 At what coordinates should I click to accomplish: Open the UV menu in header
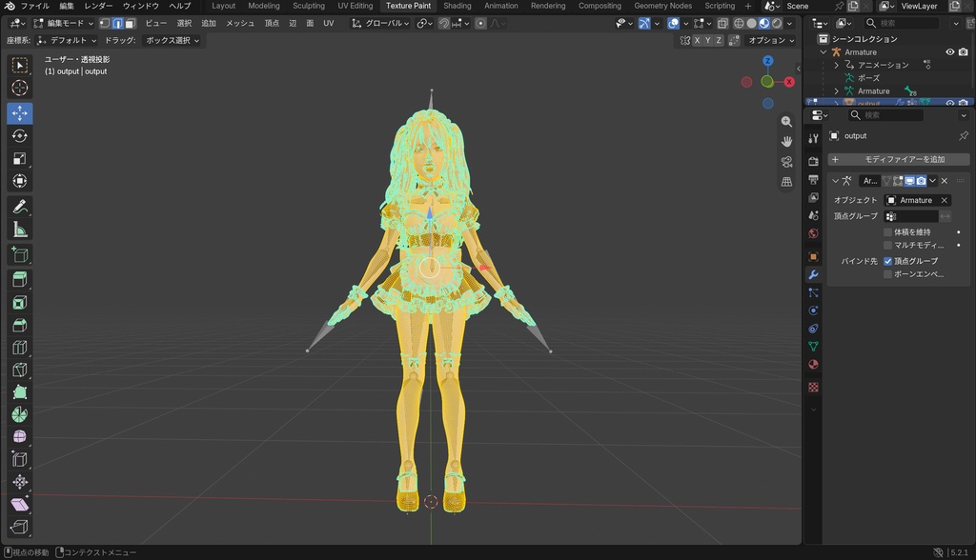329,23
